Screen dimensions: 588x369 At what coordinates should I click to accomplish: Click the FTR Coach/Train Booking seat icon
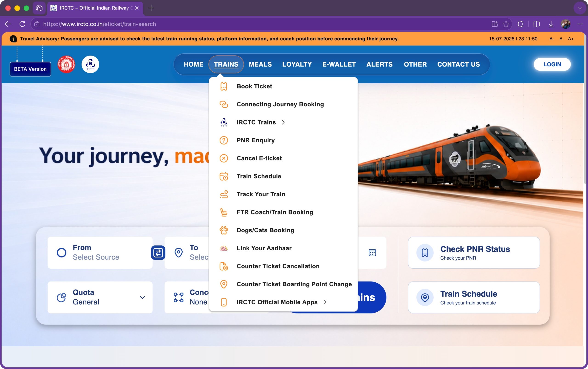pyautogui.click(x=223, y=212)
